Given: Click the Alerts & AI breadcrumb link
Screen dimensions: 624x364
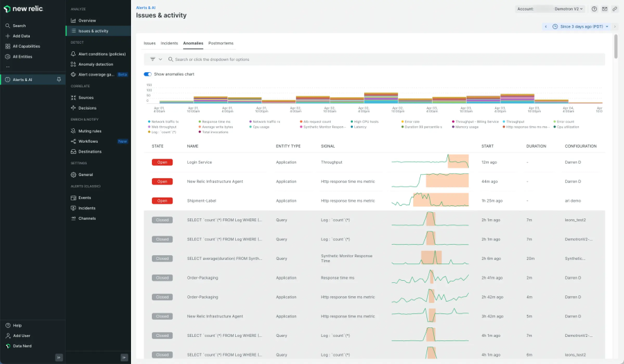Looking at the screenshot, I should (146, 8).
